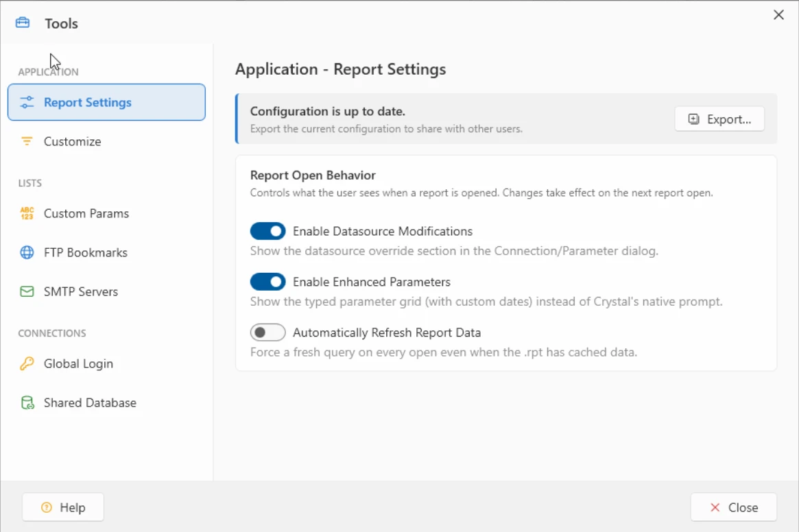Viewport: 799px width, 532px height.
Task: Click 'Automatically Refresh Report Data' label
Action: (387, 332)
